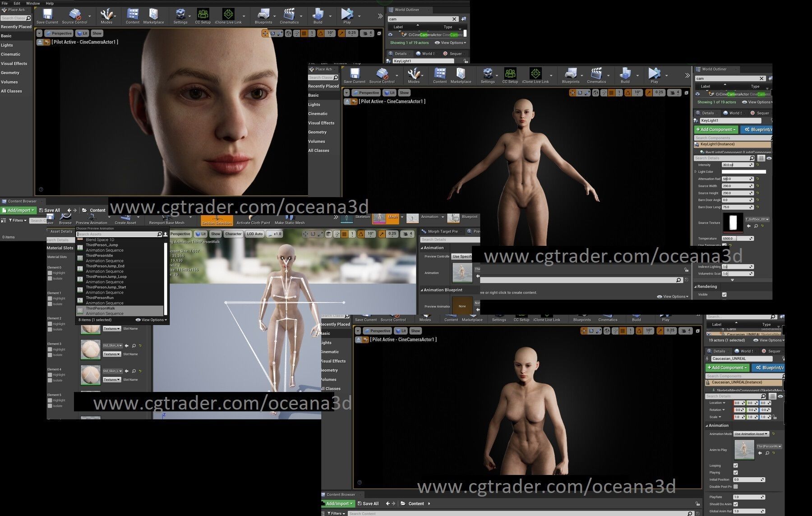Click Play in the top-left face editor toolbar
Viewport: 812px width, 516px height.
347,16
